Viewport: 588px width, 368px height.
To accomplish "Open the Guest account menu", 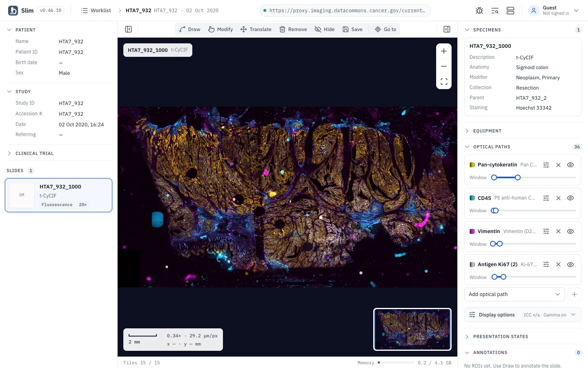I will [x=554, y=11].
